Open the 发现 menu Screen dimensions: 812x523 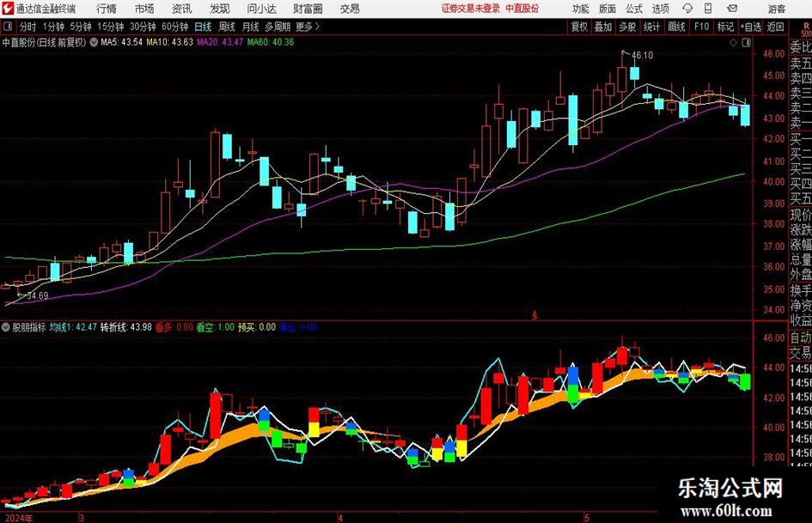point(220,9)
